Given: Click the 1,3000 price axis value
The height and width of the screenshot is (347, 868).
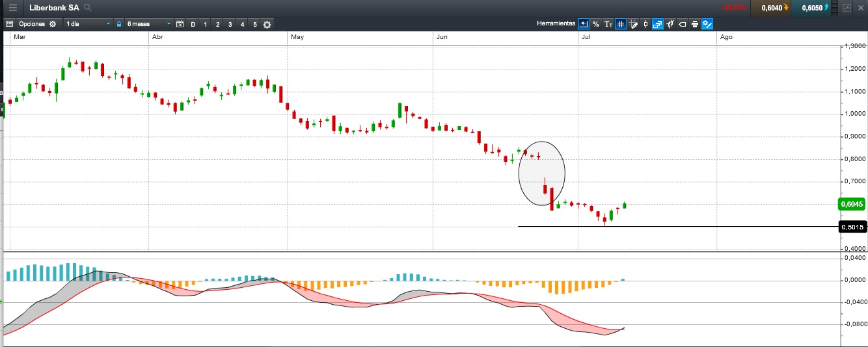Looking at the screenshot, I should (854, 46).
